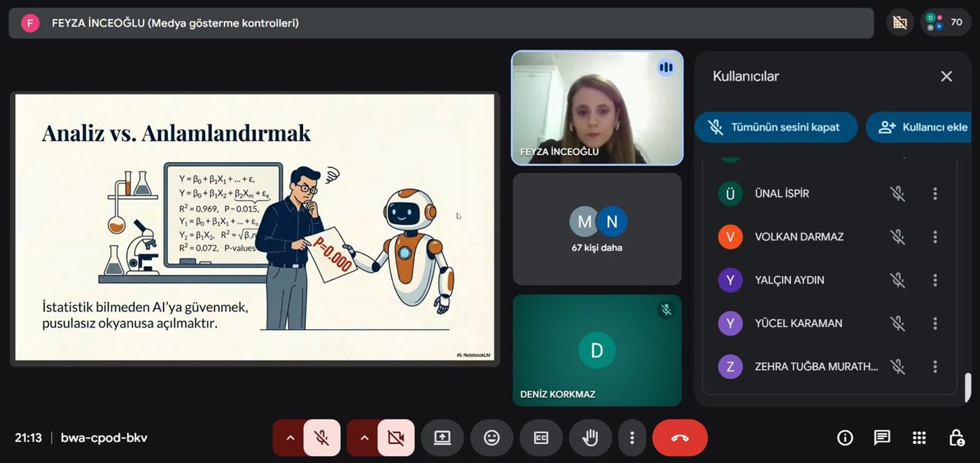Turn on closed captions

[x=541, y=438]
